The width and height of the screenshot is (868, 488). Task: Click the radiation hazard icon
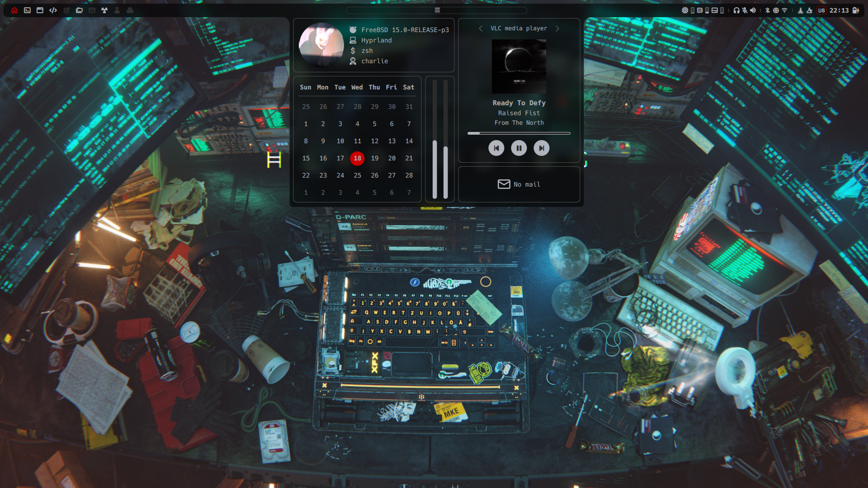tap(104, 10)
